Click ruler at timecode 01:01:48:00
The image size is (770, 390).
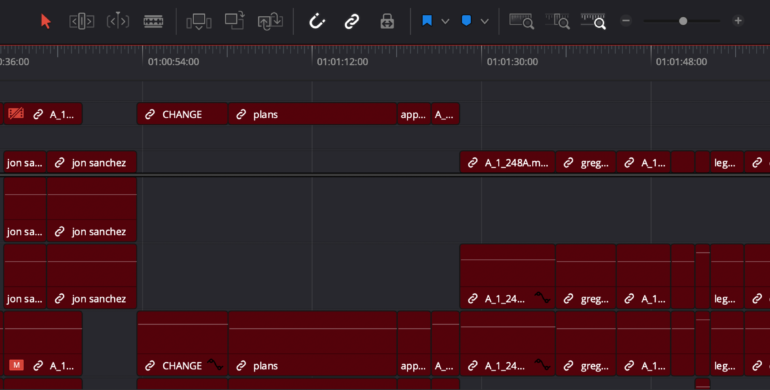[682, 62]
